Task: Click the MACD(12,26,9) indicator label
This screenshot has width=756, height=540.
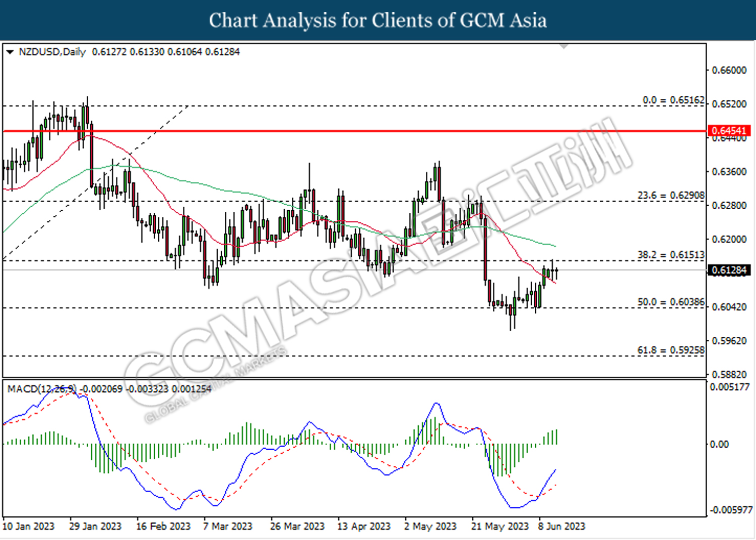Action: (42, 389)
